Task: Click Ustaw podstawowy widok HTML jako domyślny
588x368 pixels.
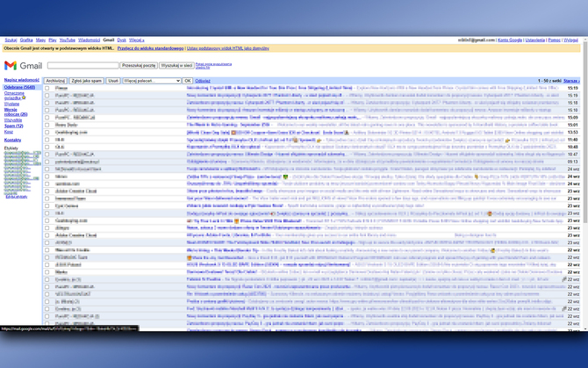Action: click(227, 48)
